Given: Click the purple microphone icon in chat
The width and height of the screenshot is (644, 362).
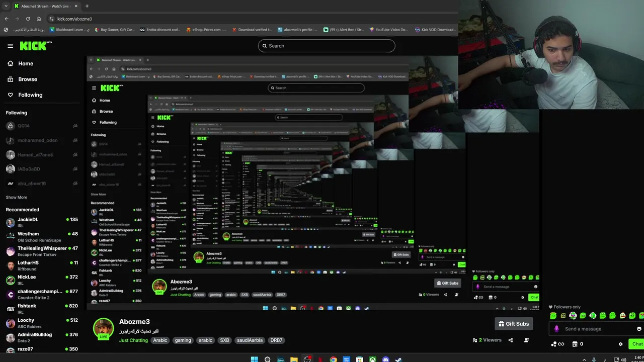Looking at the screenshot, I should (556, 329).
